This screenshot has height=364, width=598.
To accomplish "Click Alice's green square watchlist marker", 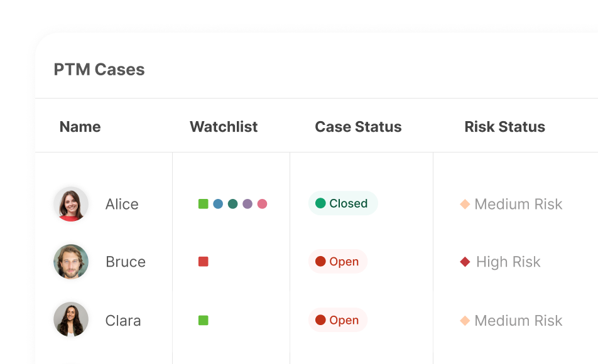I will (x=203, y=204).
